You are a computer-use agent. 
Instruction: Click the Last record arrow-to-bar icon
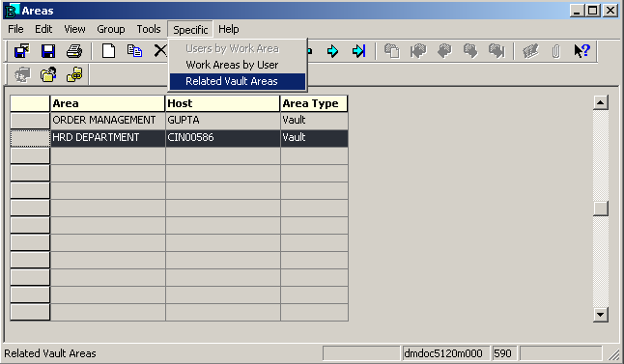pos(358,51)
